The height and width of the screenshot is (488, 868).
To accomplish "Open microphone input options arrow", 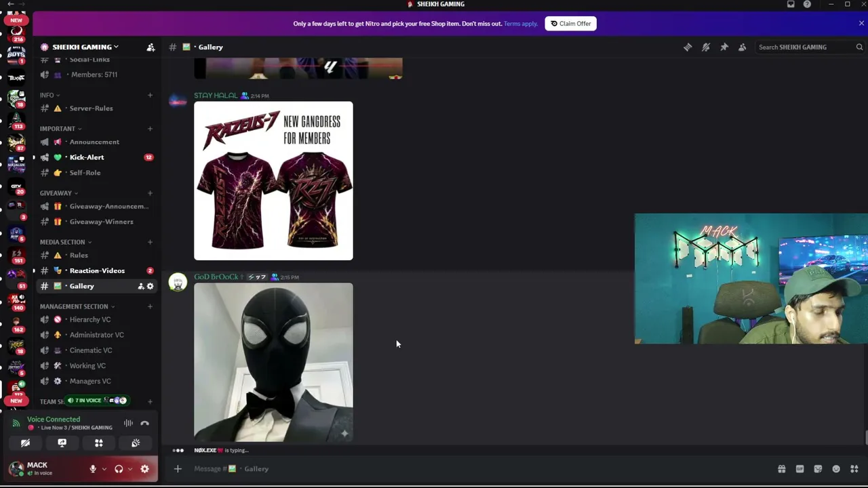I will click(x=104, y=469).
